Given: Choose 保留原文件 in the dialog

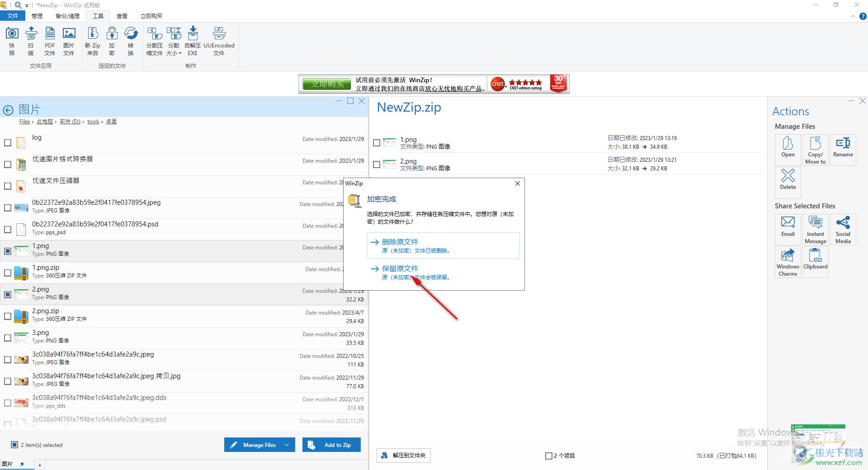Looking at the screenshot, I should [x=443, y=273].
